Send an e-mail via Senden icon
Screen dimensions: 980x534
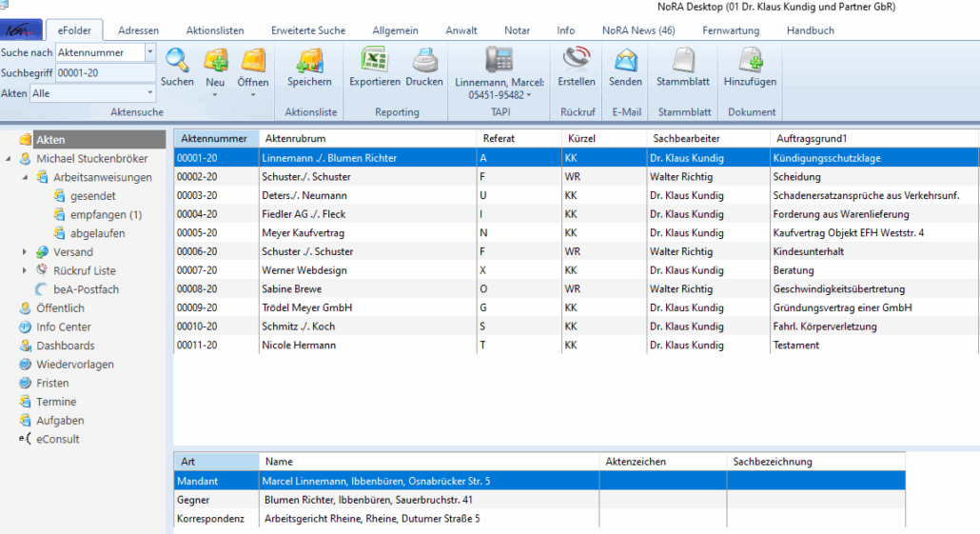coord(625,61)
